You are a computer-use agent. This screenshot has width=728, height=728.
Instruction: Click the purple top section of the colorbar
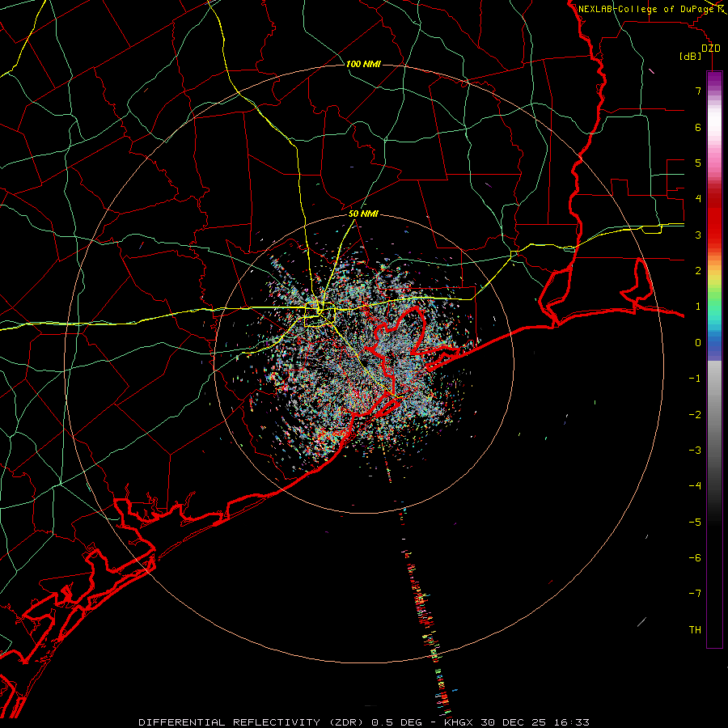click(x=714, y=79)
